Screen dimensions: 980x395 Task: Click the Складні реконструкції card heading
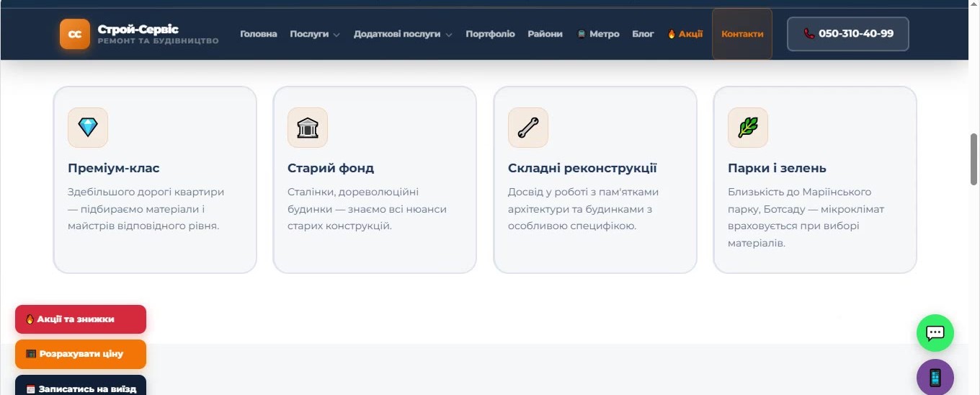tap(582, 168)
